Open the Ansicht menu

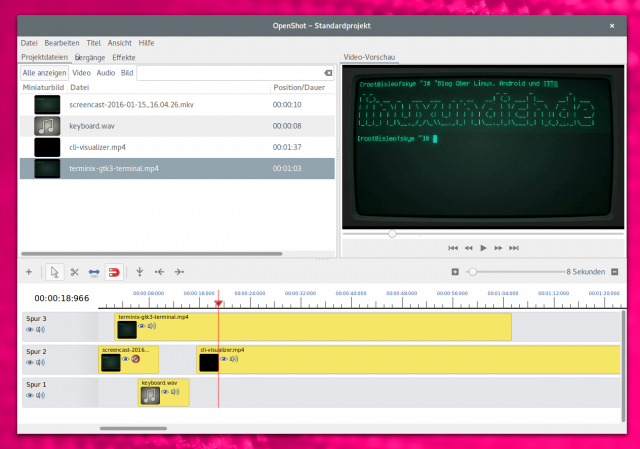coord(120,43)
